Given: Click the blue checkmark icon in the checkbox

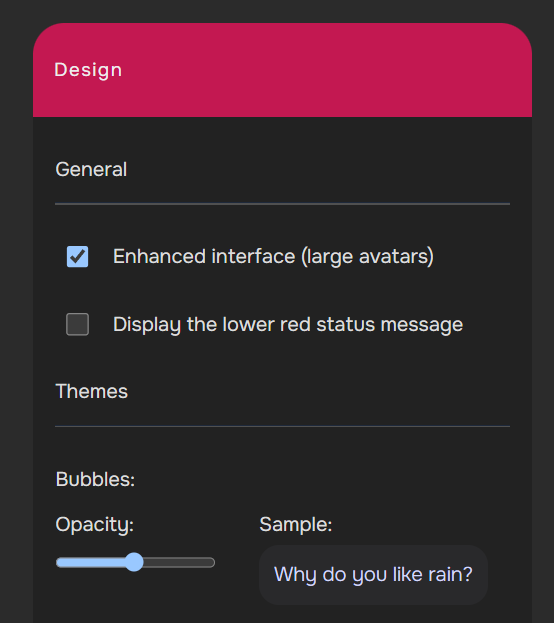Looking at the screenshot, I should point(77,256).
